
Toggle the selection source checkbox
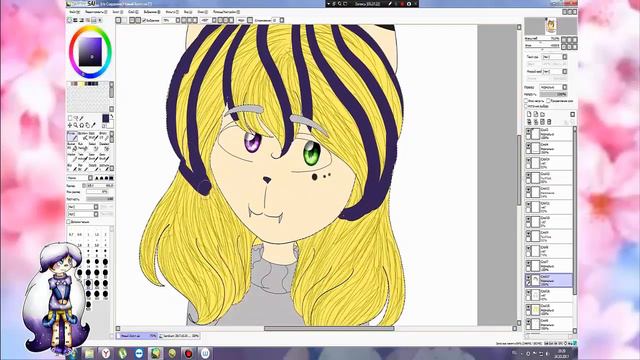click(x=526, y=106)
